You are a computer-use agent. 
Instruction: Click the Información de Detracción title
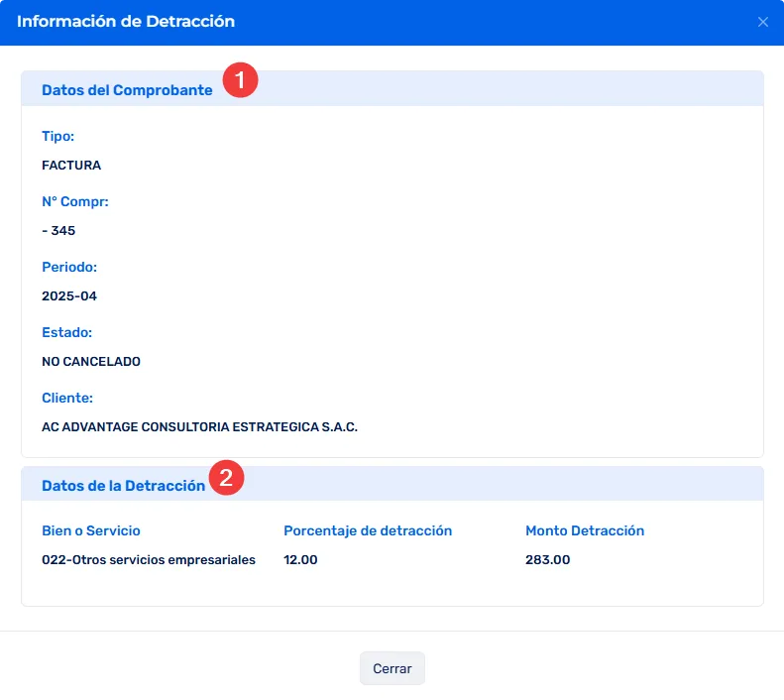pos(126,21)
